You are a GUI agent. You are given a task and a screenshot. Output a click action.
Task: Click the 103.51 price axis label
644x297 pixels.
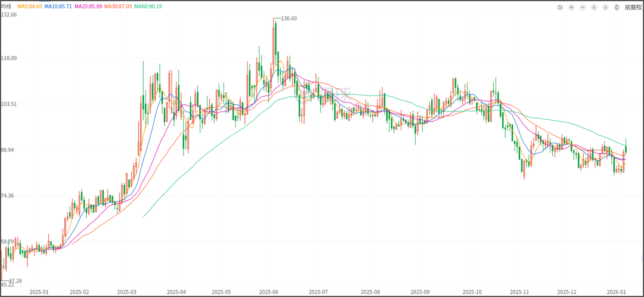point(9,104)
